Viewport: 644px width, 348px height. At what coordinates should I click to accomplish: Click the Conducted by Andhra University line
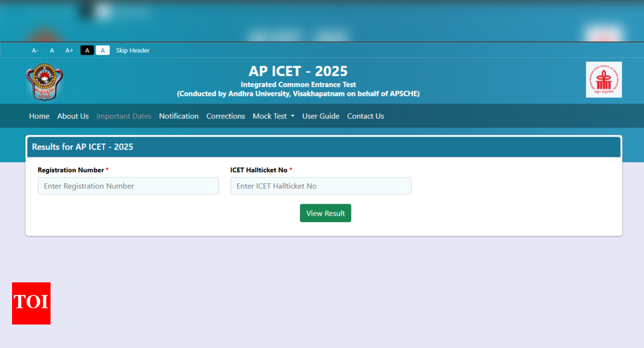point(298,94)
